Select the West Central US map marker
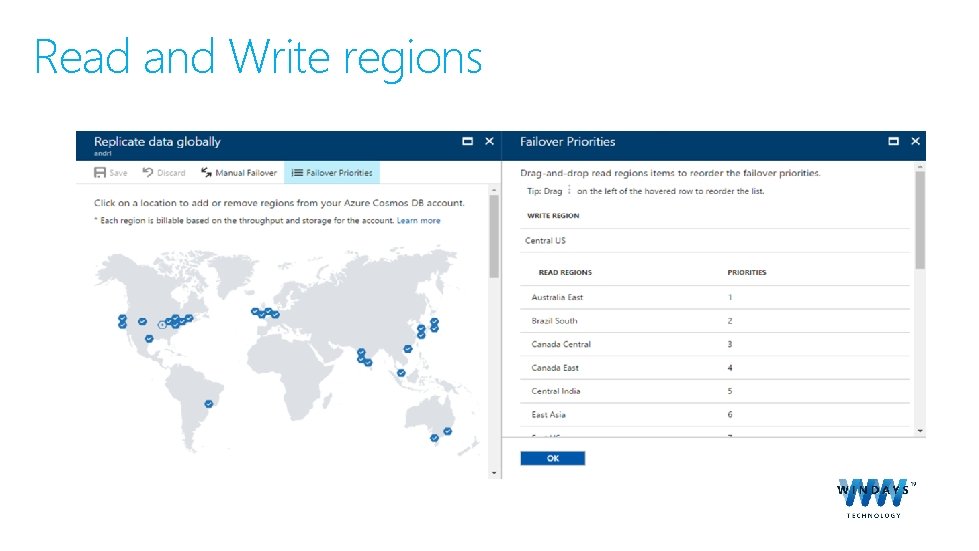 pos(142,321)
